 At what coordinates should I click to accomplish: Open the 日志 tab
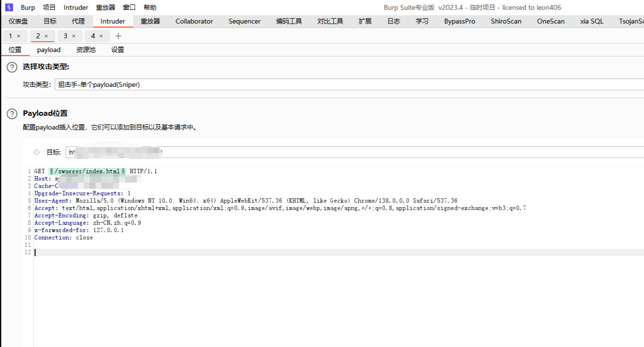click(393, 21)
